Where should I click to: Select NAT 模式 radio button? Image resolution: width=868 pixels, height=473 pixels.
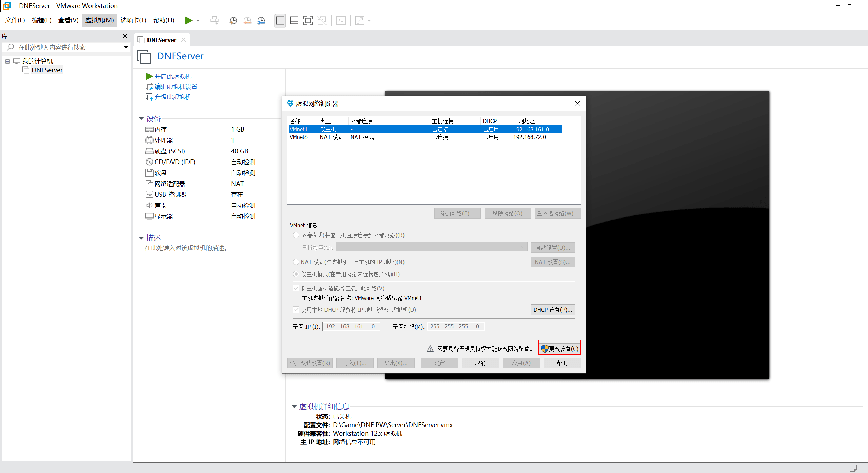[296, 262]
